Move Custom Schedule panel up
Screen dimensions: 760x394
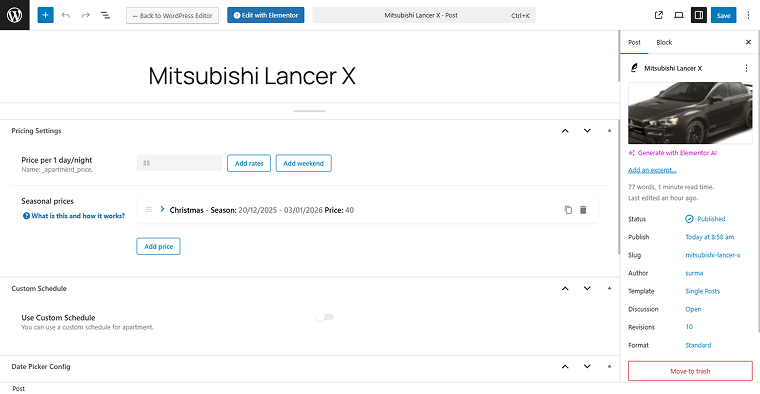point(565,288)
